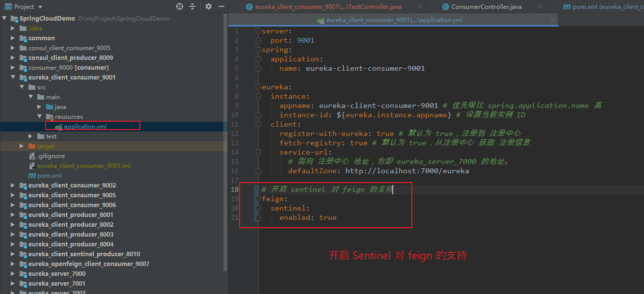Select the SpringCloudDemo root project node
The image size is (644, 294).
coord(48,19)
